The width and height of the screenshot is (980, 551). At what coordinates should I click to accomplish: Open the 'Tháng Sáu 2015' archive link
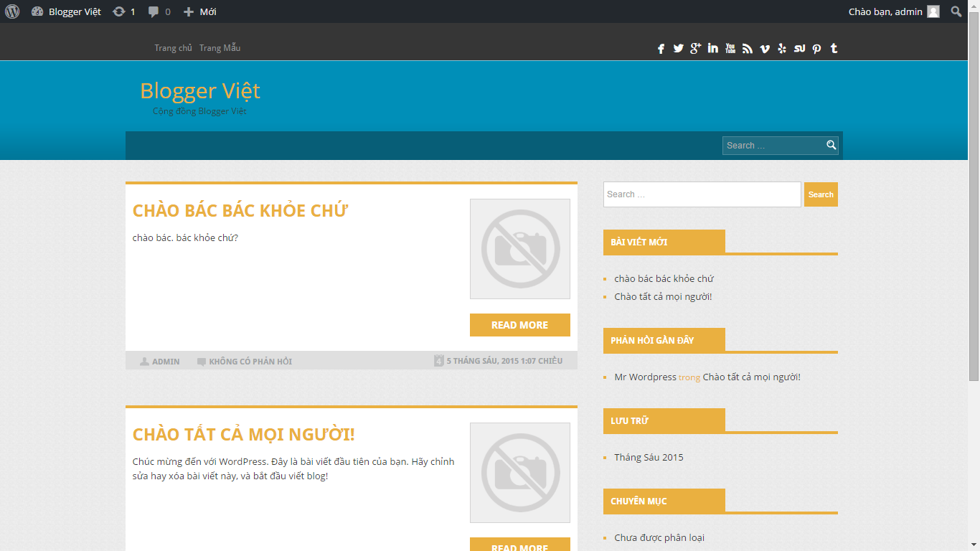point(649,457)
